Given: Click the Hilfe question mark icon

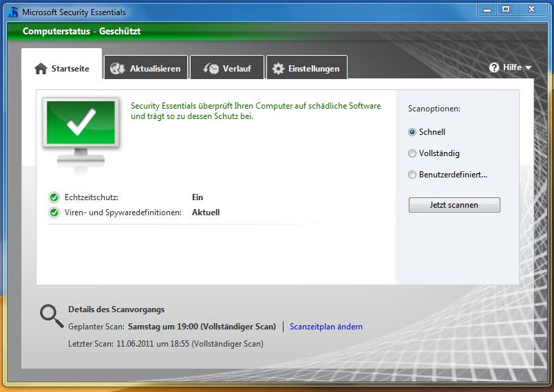Looking at the screenshot, I should pos(494,67).
